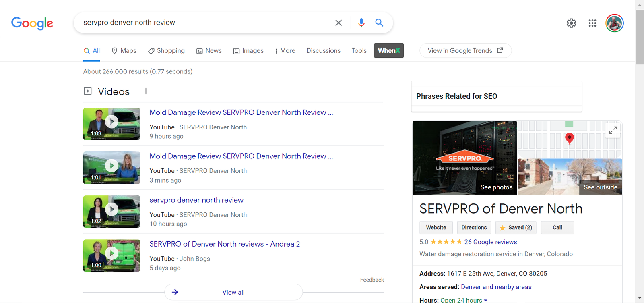This screenshot has height=303, width=644.
Task: Click the About 266,000 results text
Action: (138, 71)
